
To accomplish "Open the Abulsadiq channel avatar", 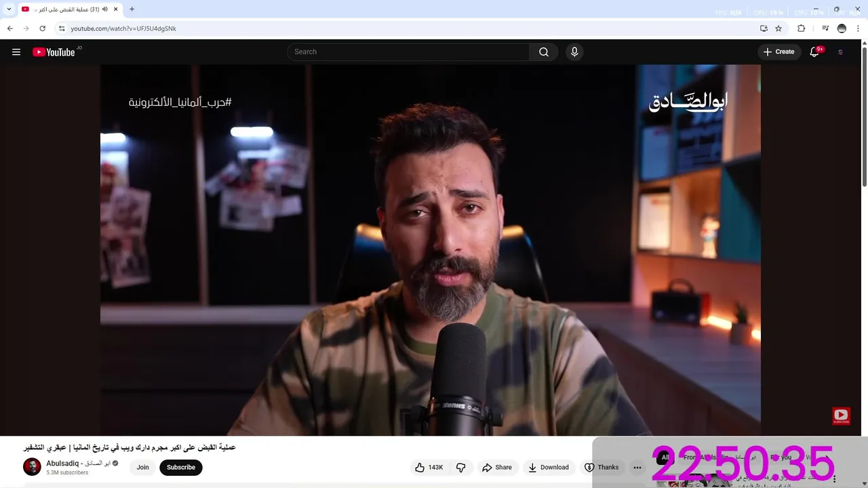I will click(32, 466).
